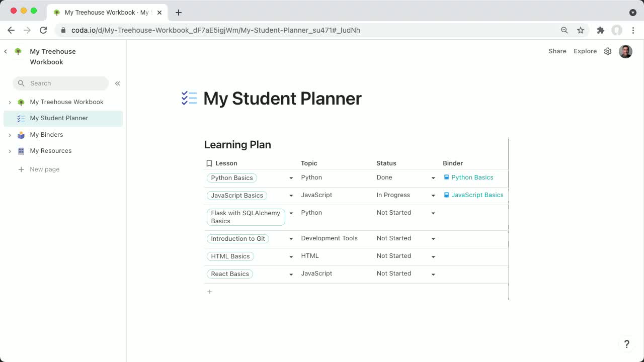Add a new row with the plus below the table
Viewport: 644px width, 362px height.
click(209, 292)
